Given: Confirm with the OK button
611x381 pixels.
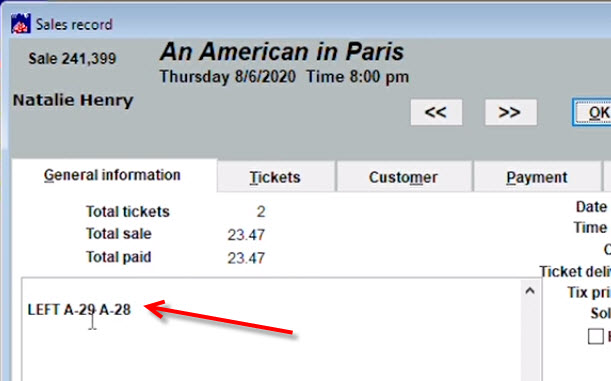Looking at the screenshot, I should (593, 112).
